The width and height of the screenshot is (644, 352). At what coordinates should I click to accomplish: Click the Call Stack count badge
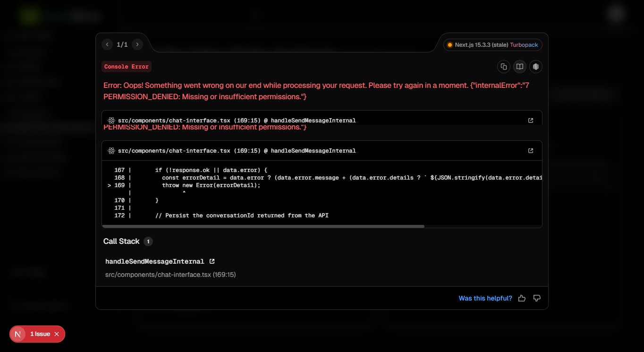click(148, 241)
